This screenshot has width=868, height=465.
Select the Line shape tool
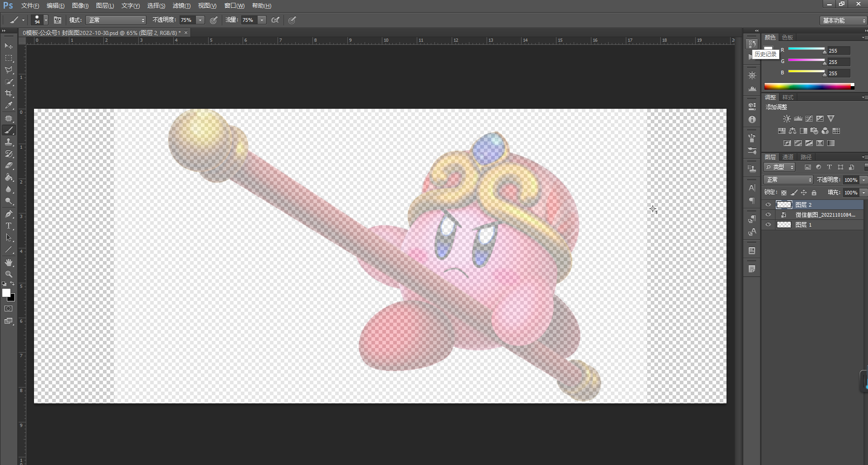9,249
